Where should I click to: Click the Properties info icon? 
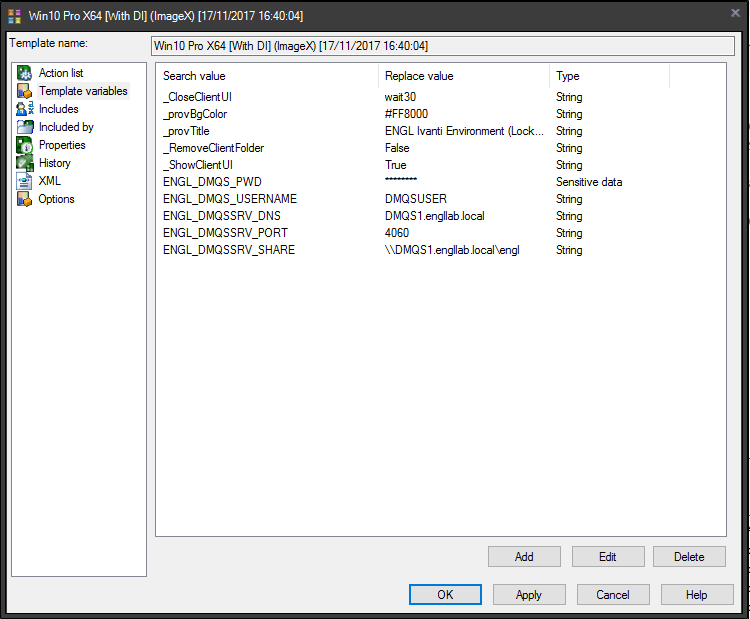pyautogui.click(x=24, y=145)
